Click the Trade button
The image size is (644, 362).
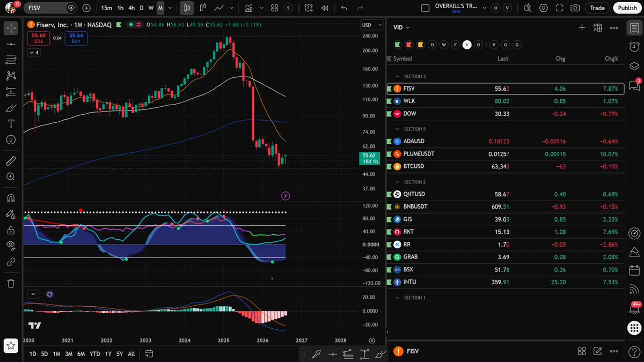tap(597, 8)
